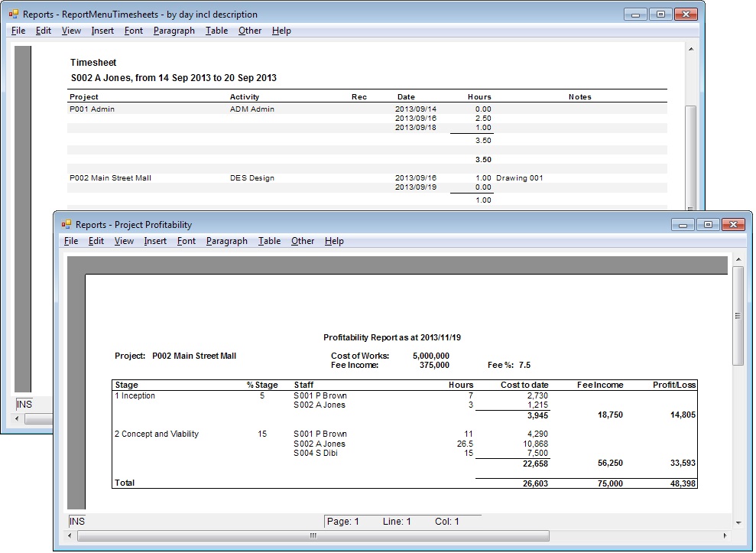Open the Help menu in the Profitability window
Image resolution: width=756 pixels, height=553 pixels.
click(334, 241)
